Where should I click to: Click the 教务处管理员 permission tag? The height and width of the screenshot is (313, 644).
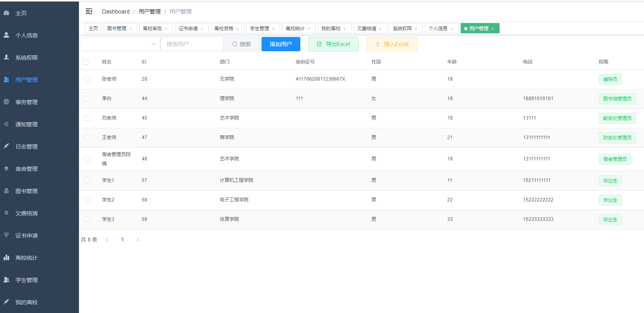(x=617, y=118)
